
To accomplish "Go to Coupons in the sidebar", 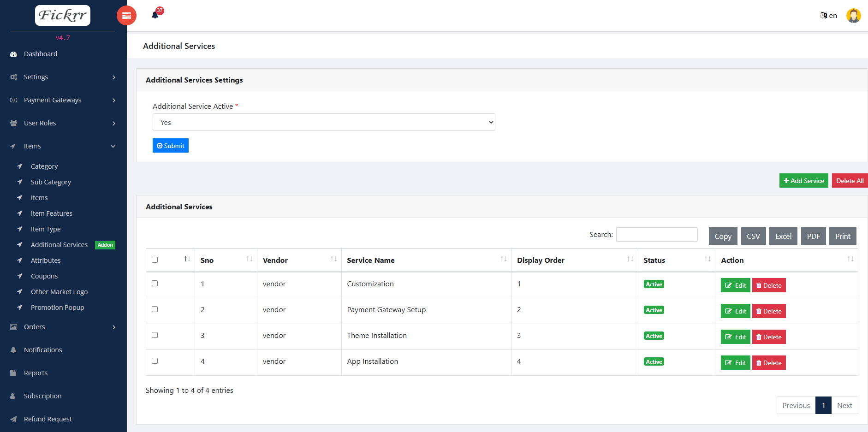I will tap(44, 276).
